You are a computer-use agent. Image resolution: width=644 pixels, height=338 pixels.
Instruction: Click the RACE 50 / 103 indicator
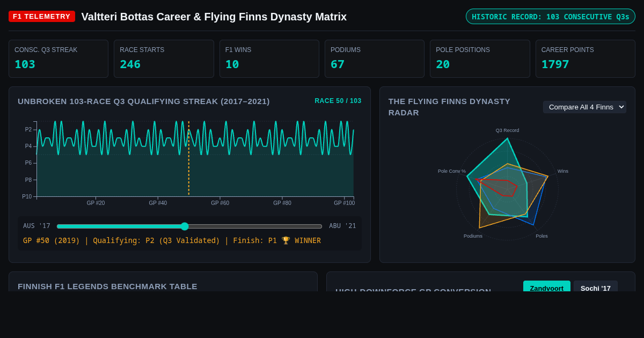(338, 101)
